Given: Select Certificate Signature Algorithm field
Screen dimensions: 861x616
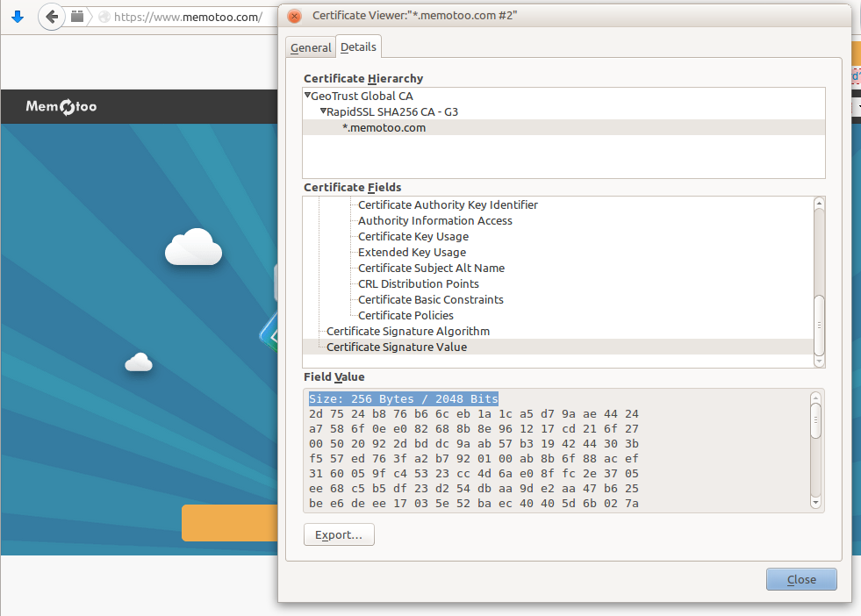Looking at the screenshot, I should click(408, 332).
